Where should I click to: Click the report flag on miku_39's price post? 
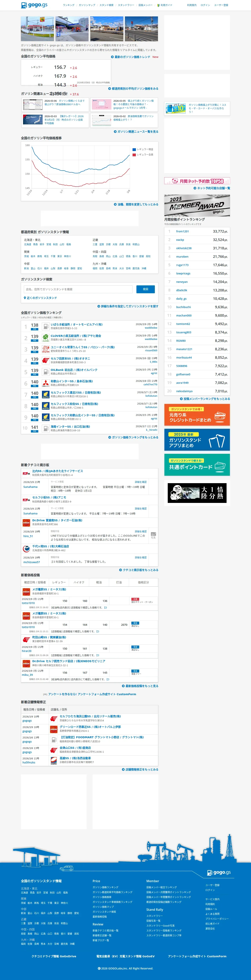click(108, 680)
